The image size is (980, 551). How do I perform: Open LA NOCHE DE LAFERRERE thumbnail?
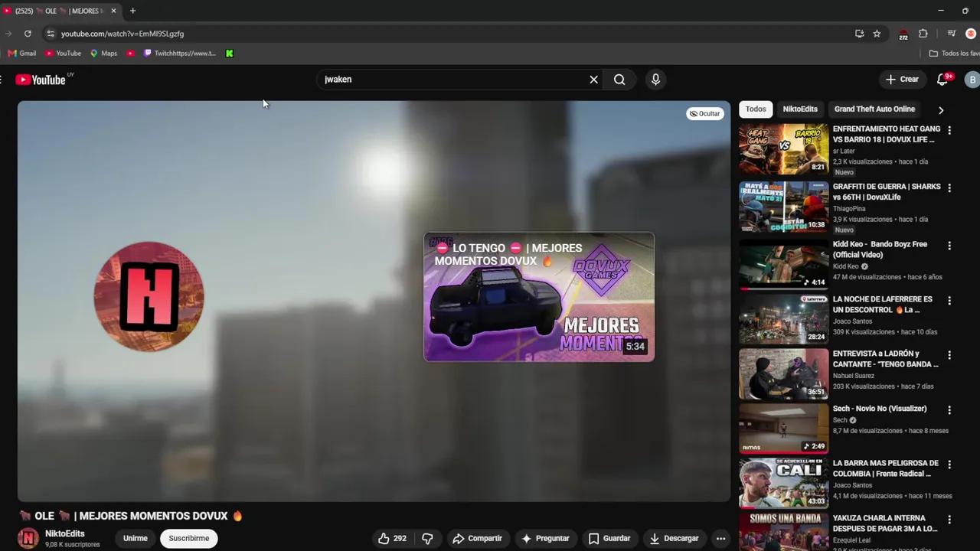click(783, 319)
